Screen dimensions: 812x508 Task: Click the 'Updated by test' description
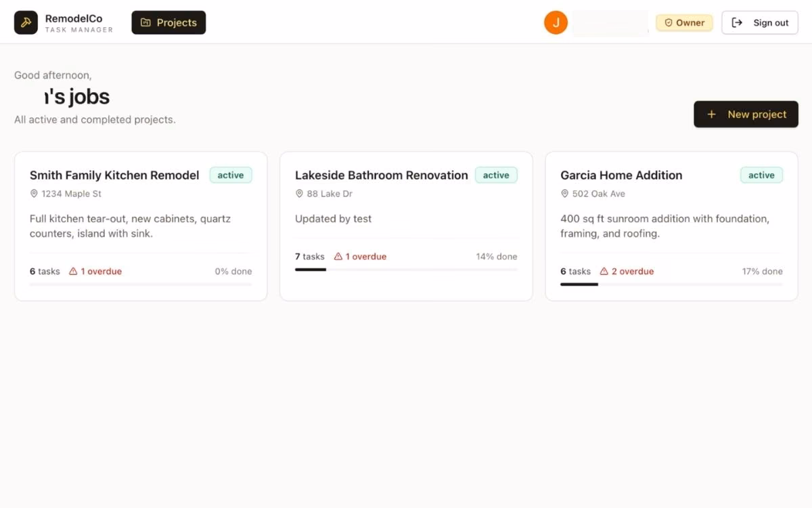tap(334, 219)
